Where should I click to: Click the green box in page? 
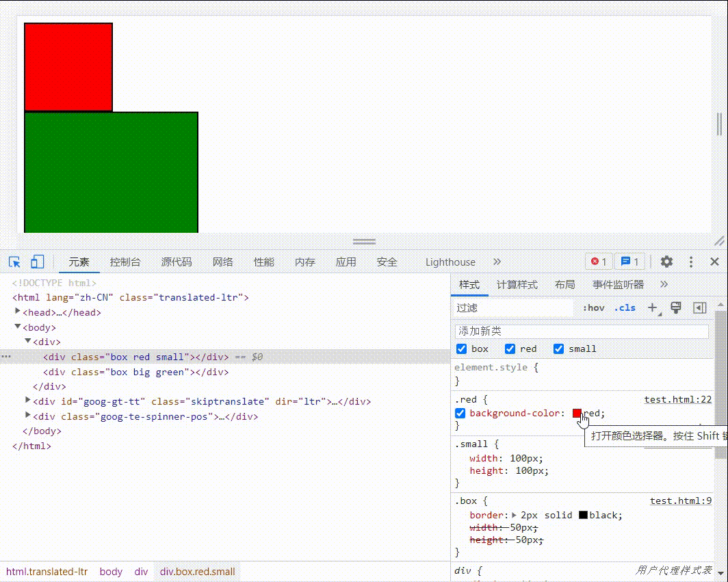(111, 173)
